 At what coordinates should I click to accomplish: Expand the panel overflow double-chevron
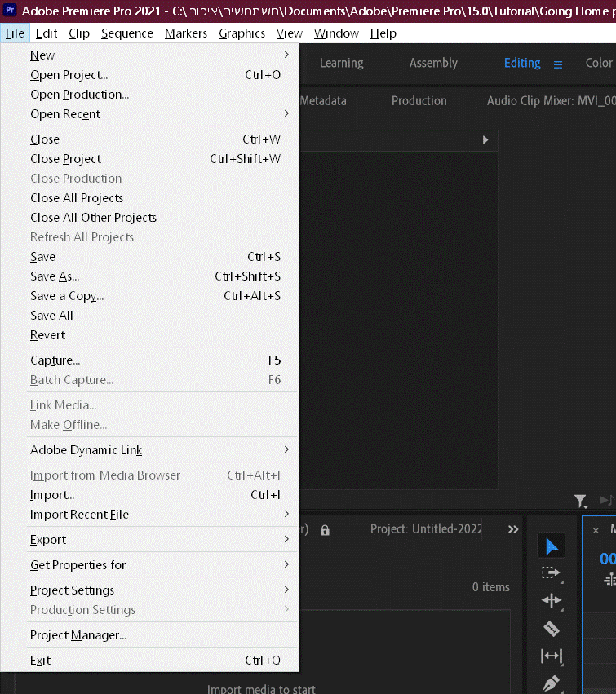click(513, 530)
